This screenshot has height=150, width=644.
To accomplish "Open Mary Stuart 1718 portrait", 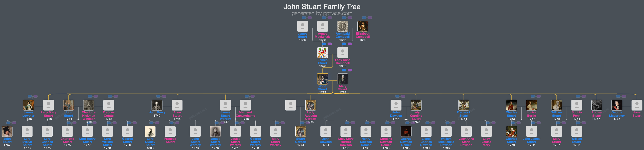I will pyautogui.click(x=343, y=79).
